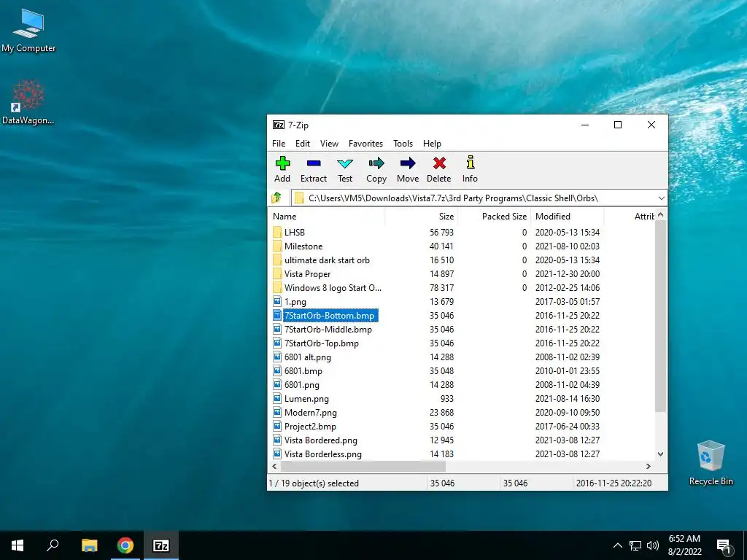Click the horizontal scrollbar right arrow
Viewport: 747px width, 560px height.
649,466
